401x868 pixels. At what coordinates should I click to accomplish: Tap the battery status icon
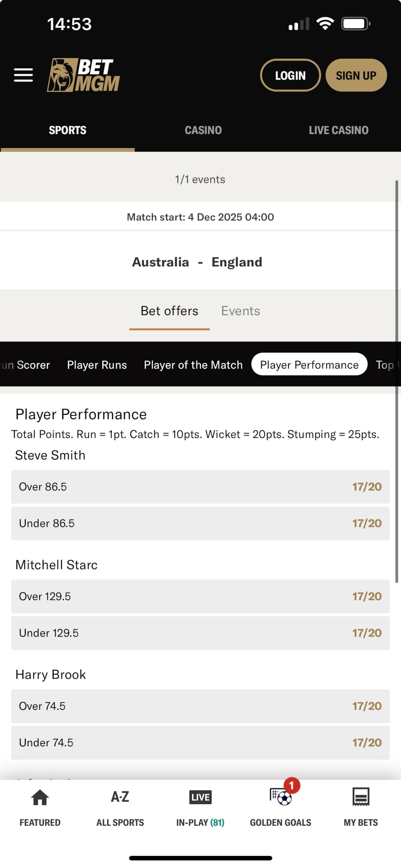click(355, 24)
